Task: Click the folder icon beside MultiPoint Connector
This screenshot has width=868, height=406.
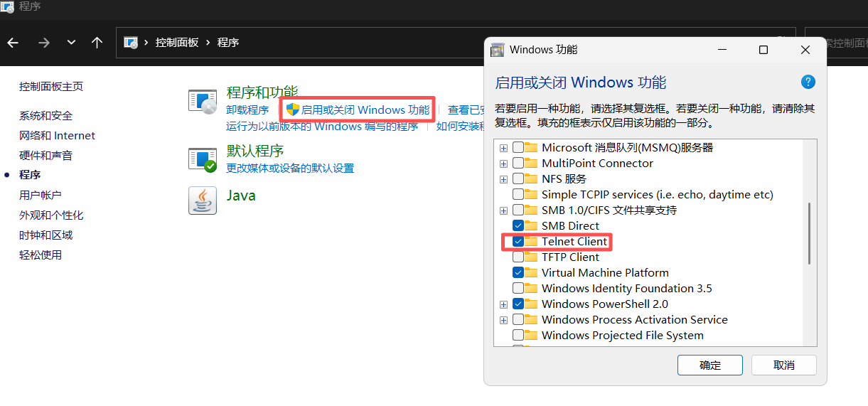Action: point(531,164)
